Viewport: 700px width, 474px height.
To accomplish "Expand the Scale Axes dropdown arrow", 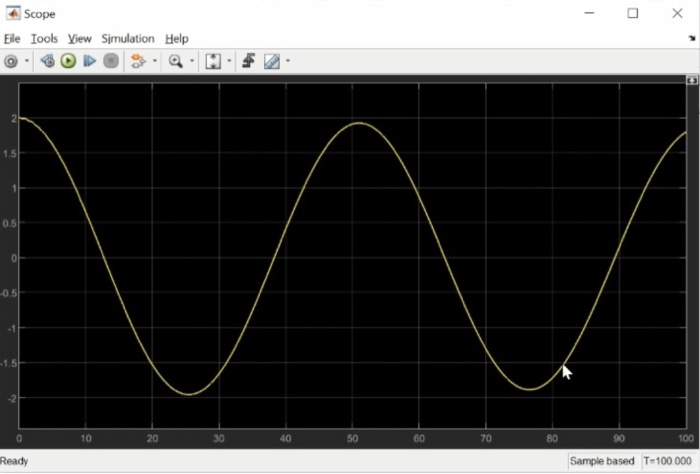I will click(229, 61).
